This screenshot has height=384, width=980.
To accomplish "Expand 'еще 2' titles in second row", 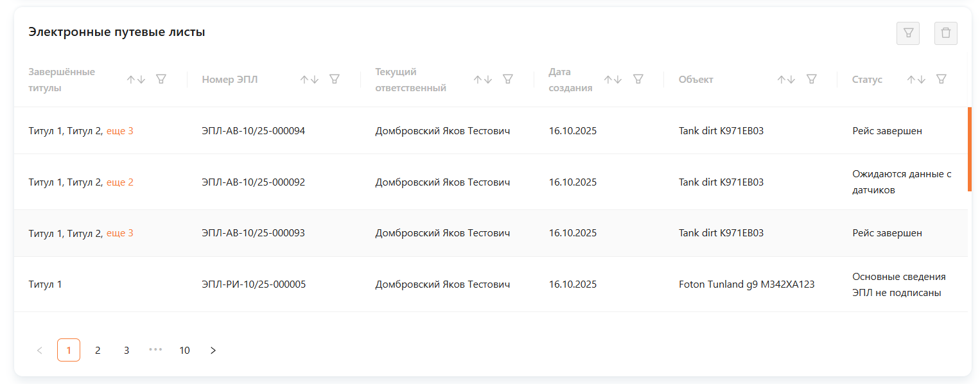I will (x=119, y=182).
